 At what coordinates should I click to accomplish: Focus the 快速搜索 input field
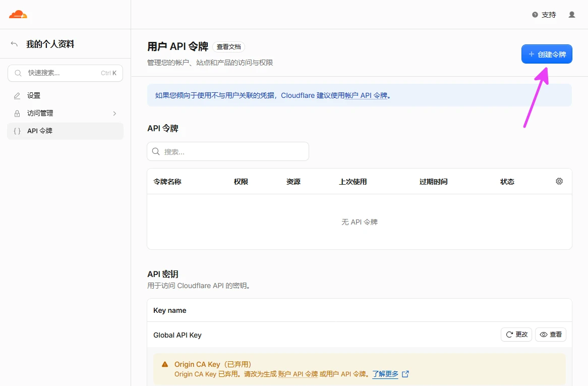[65, 73]
